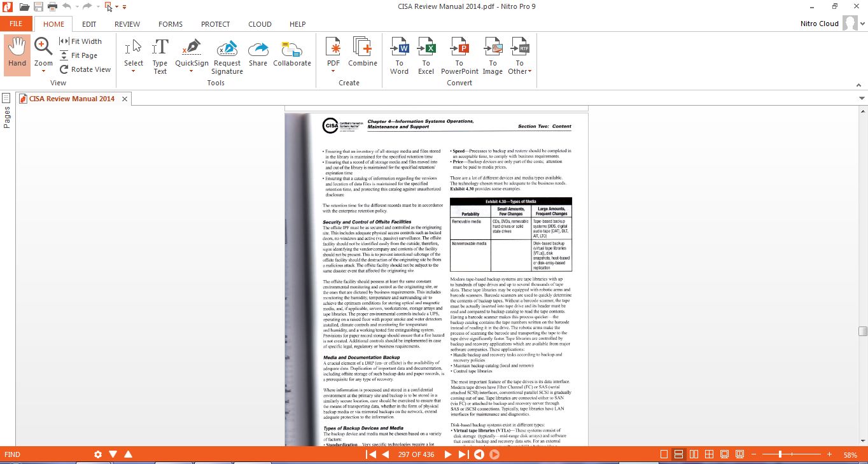The image size is (868, 464).
Task: Jump to the first page
Action: coord(370,454)
